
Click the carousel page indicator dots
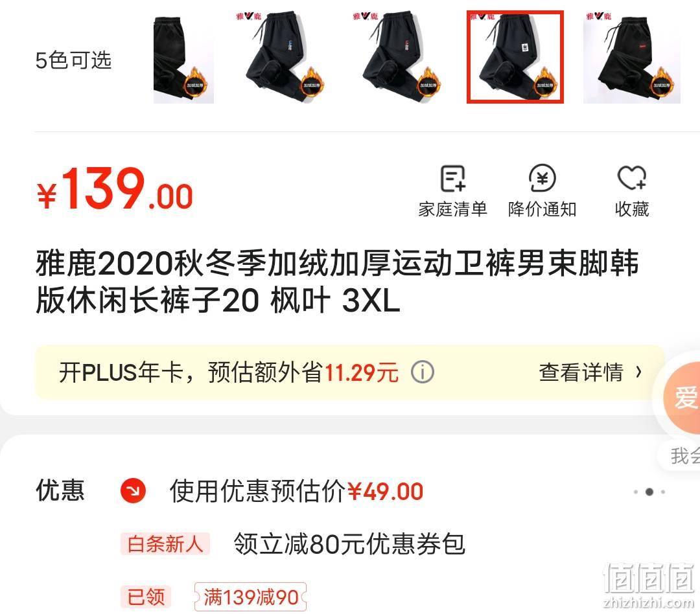pos(649,492)
